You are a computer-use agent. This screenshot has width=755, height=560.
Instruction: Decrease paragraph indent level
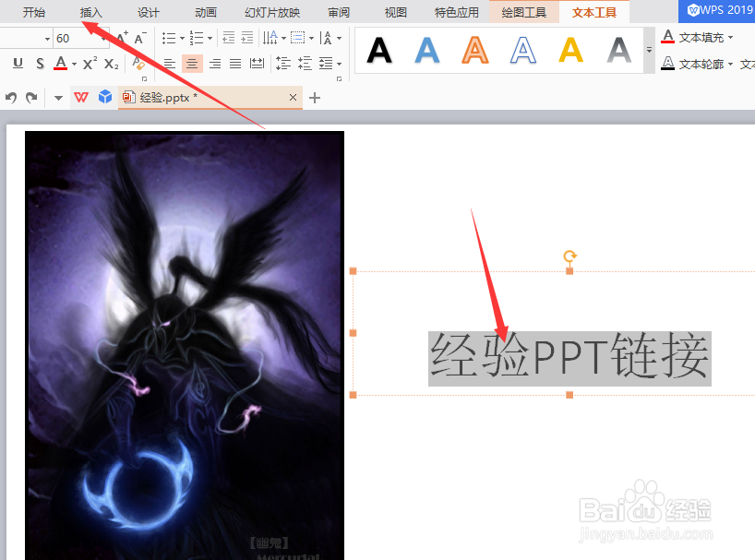(229, 38)
